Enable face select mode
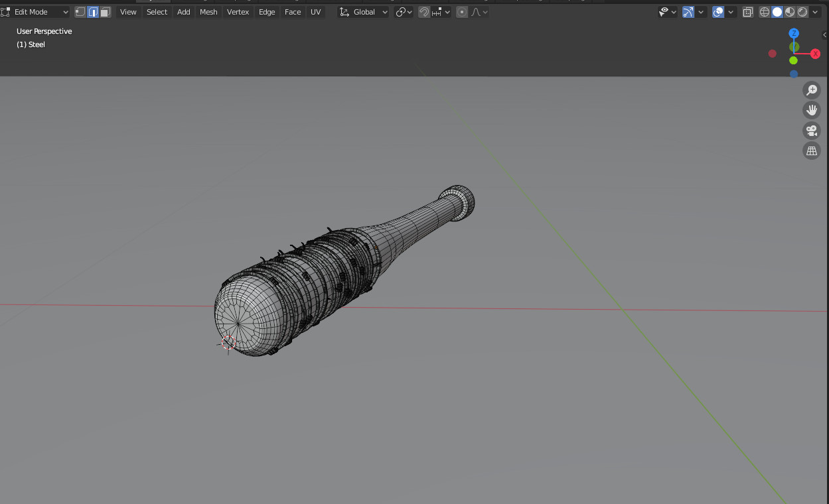This screenshot has width=829, height=504. pyautogui.click(x=106, y=11)
